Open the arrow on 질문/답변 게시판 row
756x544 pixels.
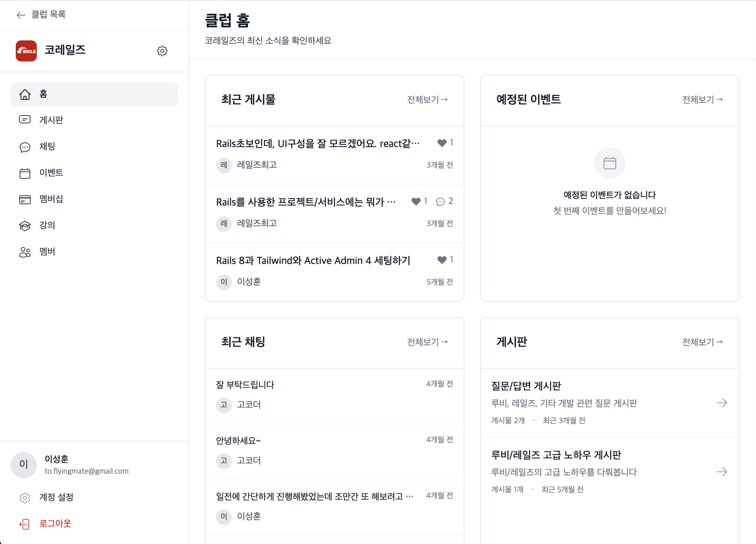click(x=722, y=403)
